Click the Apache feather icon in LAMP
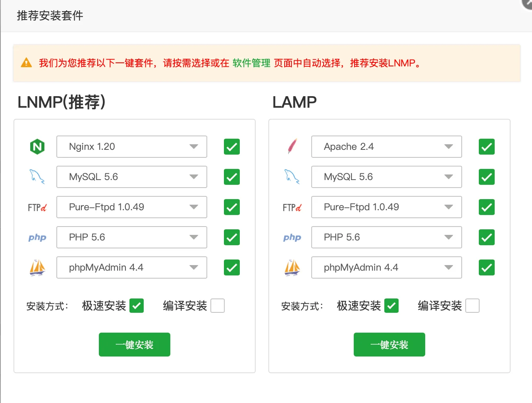 click(292, 147)
